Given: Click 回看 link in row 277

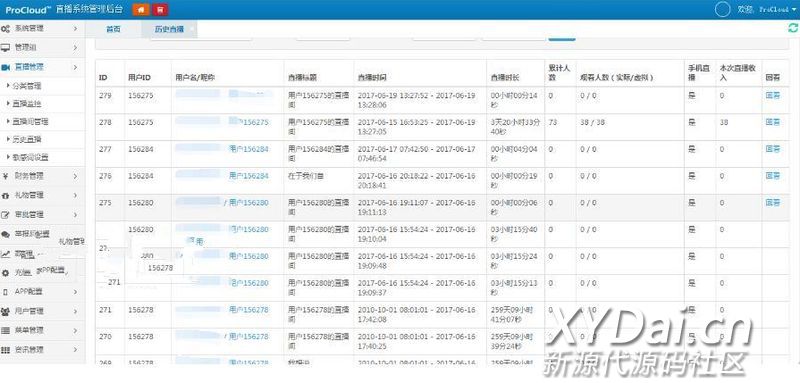Looking at the screenshot, I should pos(772,149).
